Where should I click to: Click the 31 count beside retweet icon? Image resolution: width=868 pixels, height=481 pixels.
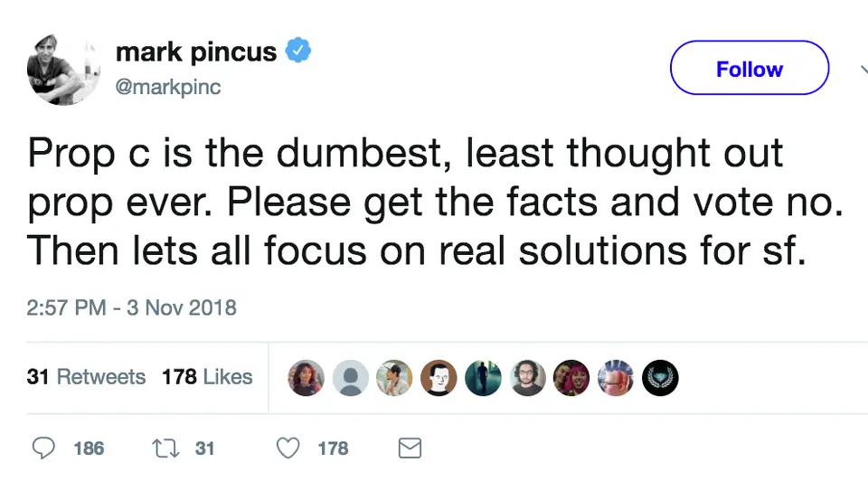coord(205,448)
